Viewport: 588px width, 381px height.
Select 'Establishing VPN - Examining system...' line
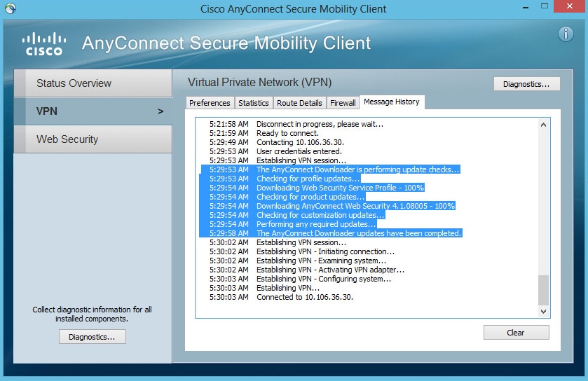click(298, 261)
